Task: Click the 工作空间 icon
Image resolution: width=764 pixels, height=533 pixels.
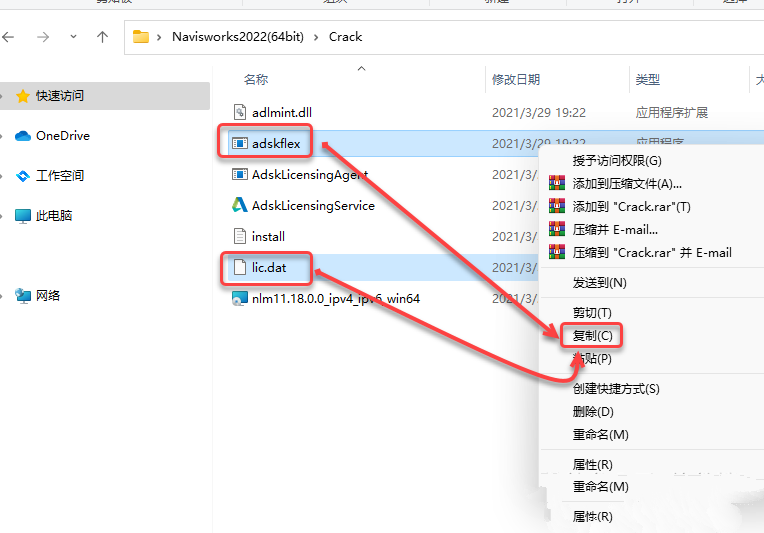Action: click(x=22, y=176)
